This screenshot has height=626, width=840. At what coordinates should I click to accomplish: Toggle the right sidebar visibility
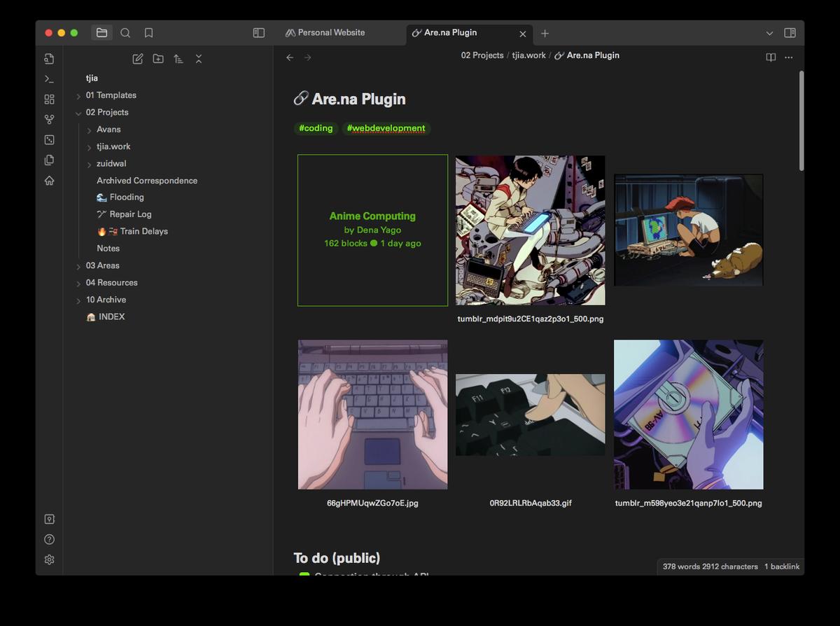[790, 33]
